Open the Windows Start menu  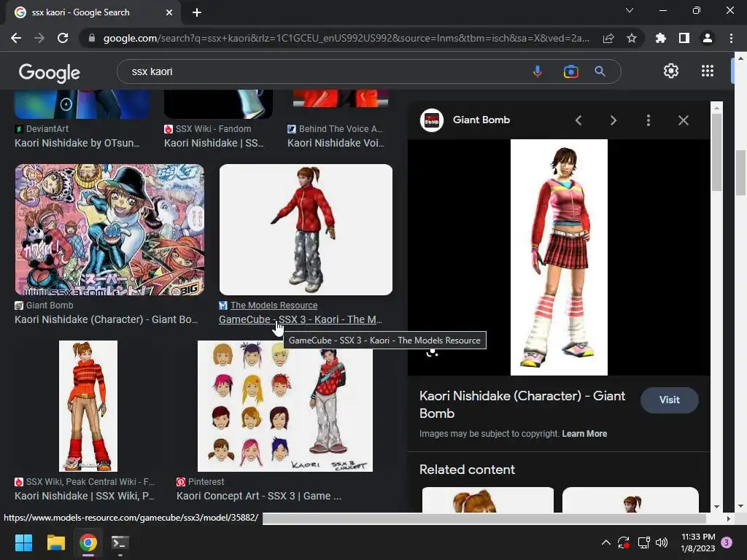(23, 542)
